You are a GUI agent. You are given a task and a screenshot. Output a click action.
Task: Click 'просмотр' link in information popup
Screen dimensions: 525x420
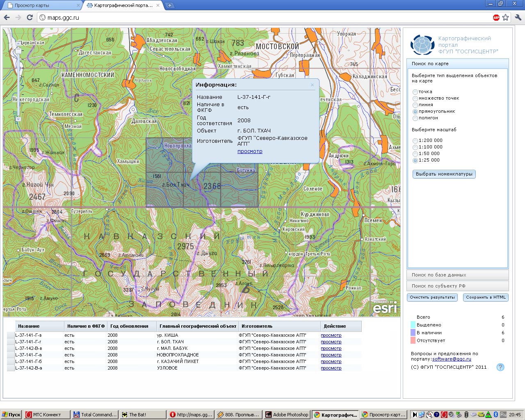250,151
